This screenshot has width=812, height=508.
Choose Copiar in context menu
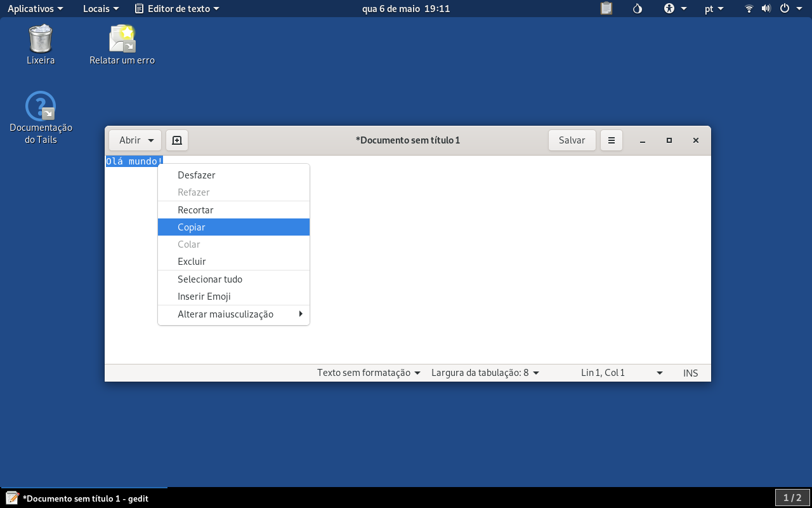[x=233, y=227]
